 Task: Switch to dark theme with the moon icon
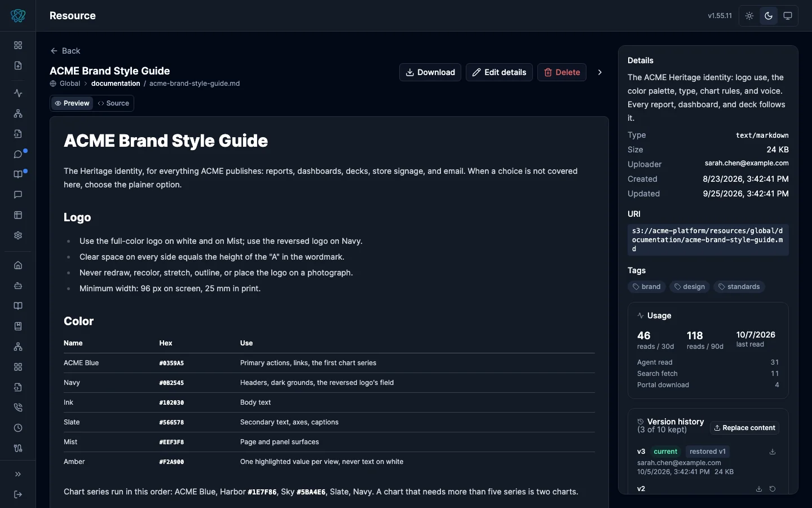pyautogui.click(x=769, y=16)
